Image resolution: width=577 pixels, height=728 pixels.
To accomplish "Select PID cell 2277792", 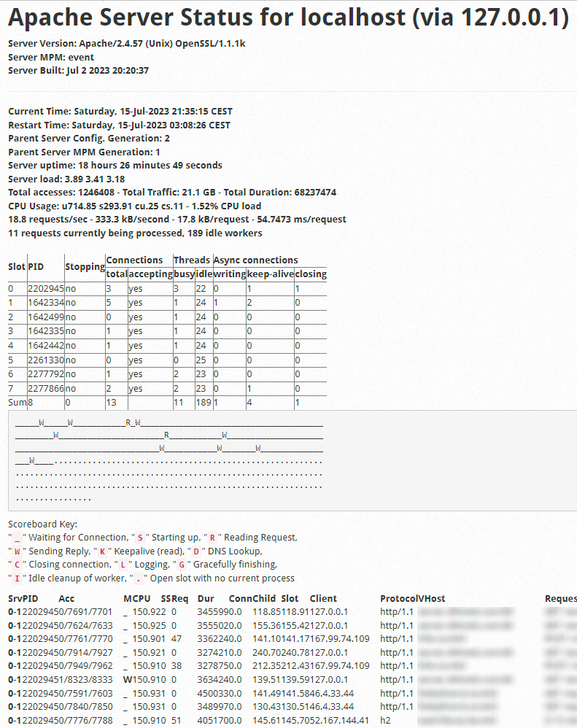I will pos(45,373).
